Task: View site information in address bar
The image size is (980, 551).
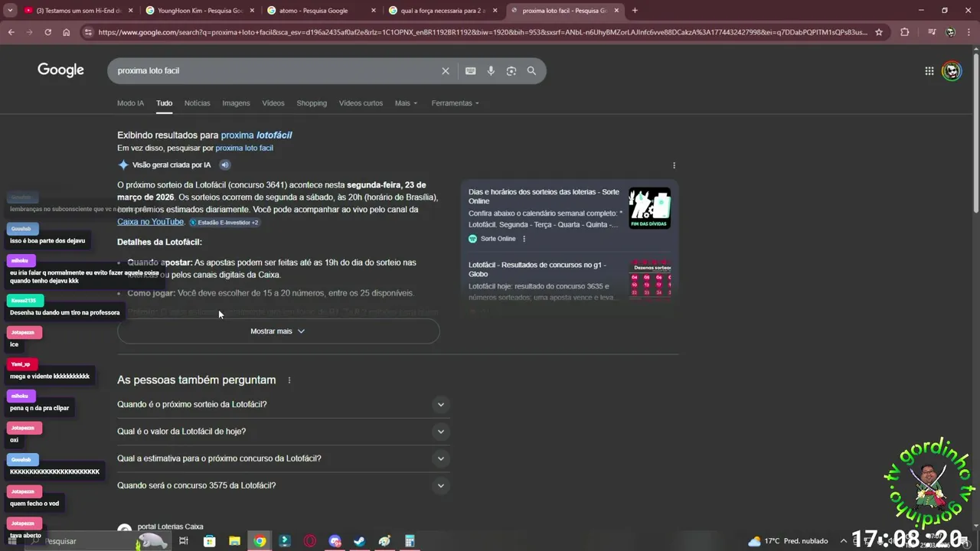Action: pos(88,32)
